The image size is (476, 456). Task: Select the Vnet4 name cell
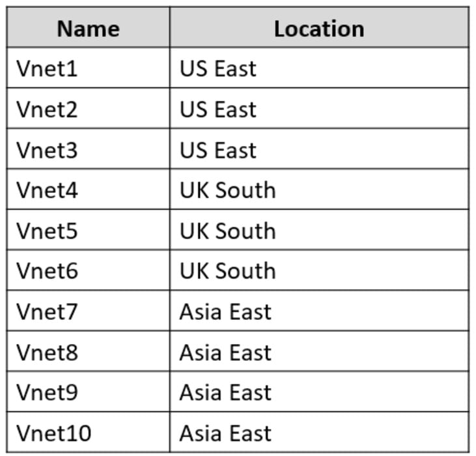coord(47,190)
